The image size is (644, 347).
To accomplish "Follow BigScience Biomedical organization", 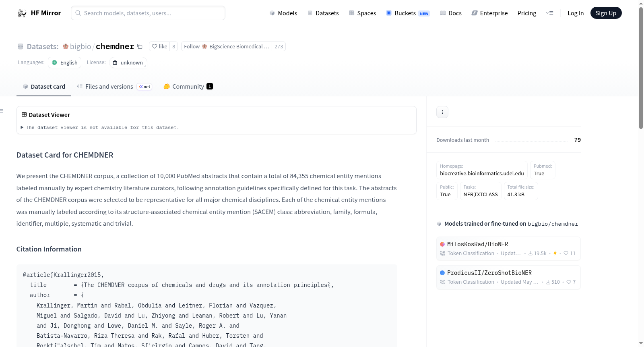I will [x=227, y=46].
